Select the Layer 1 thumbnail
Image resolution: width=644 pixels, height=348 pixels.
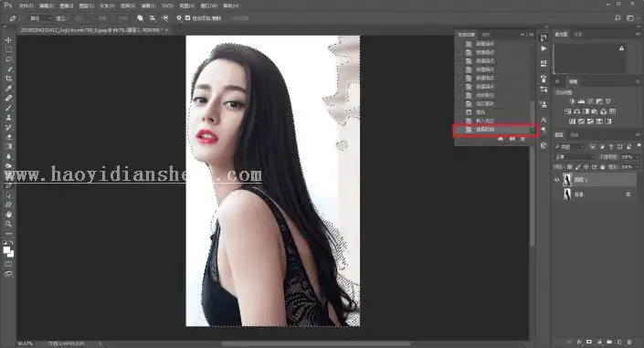pos(567,180)
